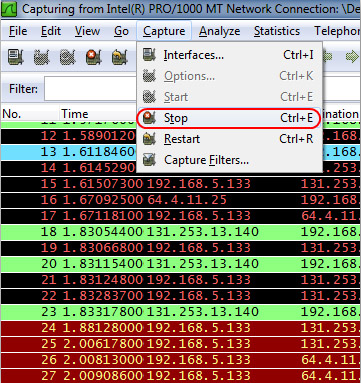Click into the Filter input field

point(90,88)
